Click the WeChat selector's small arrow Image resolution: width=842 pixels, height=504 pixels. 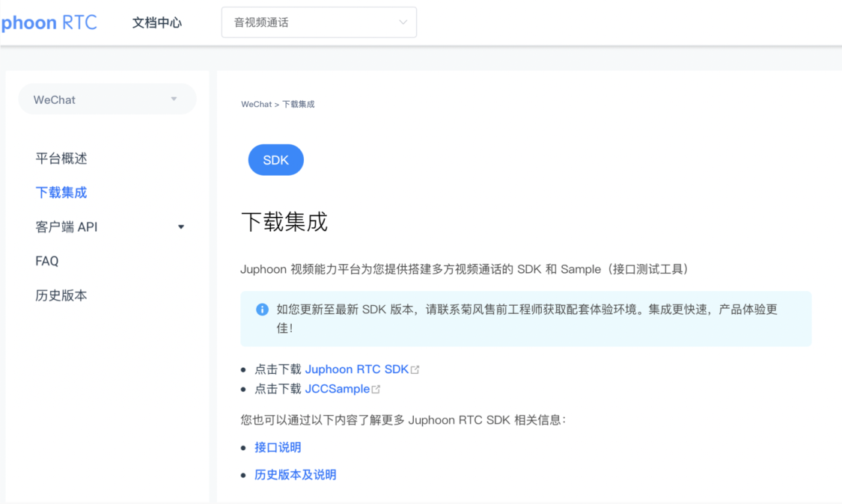click(174, 99)
